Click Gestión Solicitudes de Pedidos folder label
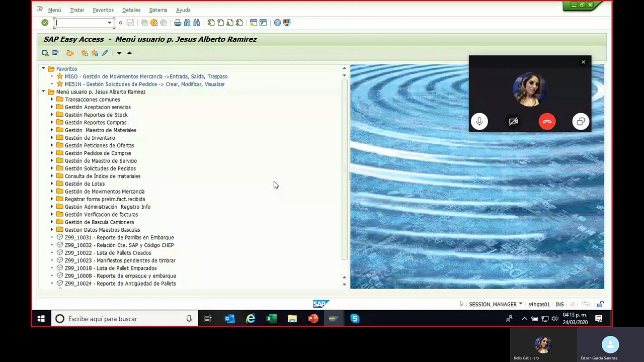This screenshot has width=644, height=362. pyautogui.click(x=100, y=168)
